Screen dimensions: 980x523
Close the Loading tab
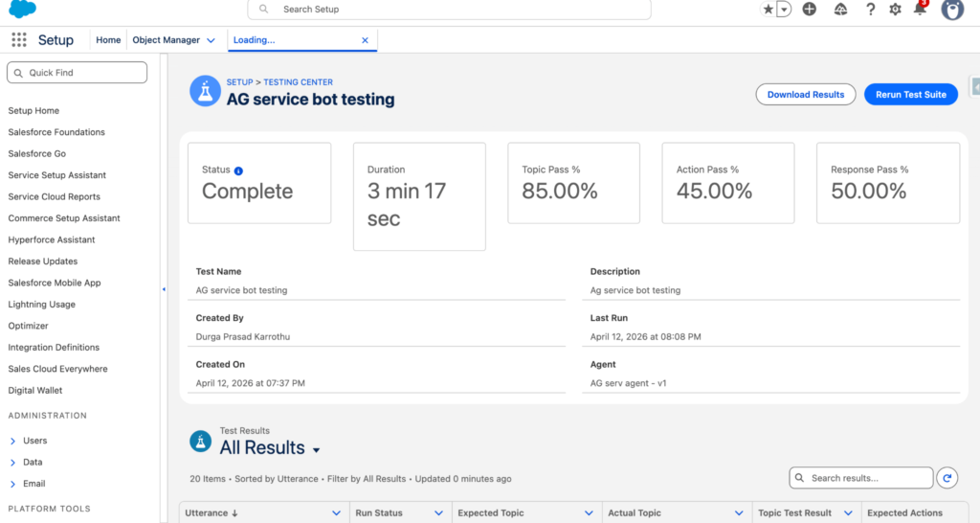pyautogui.click(x=365, y=40)
